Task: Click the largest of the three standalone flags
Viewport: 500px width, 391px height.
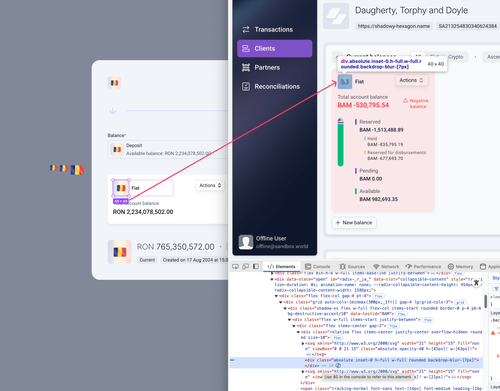Action: [77, 170]
